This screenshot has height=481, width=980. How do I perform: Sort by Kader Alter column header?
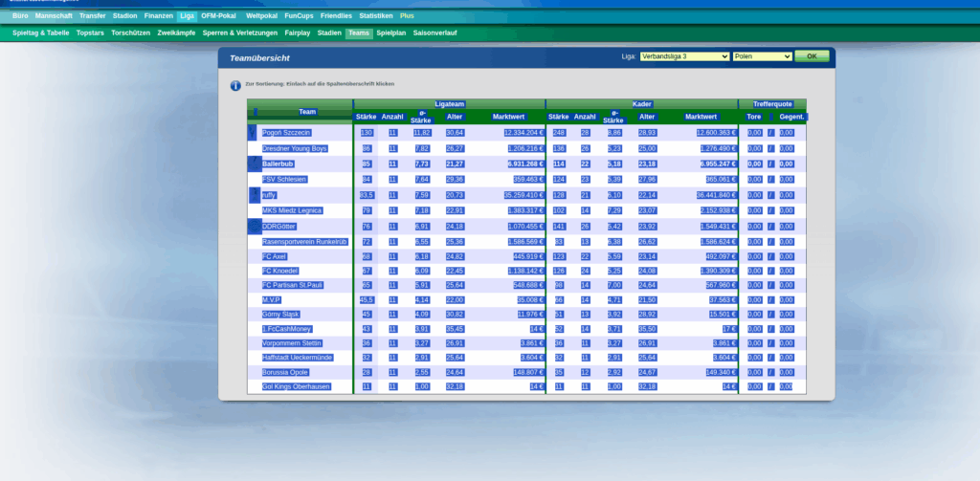click(647, 117)
